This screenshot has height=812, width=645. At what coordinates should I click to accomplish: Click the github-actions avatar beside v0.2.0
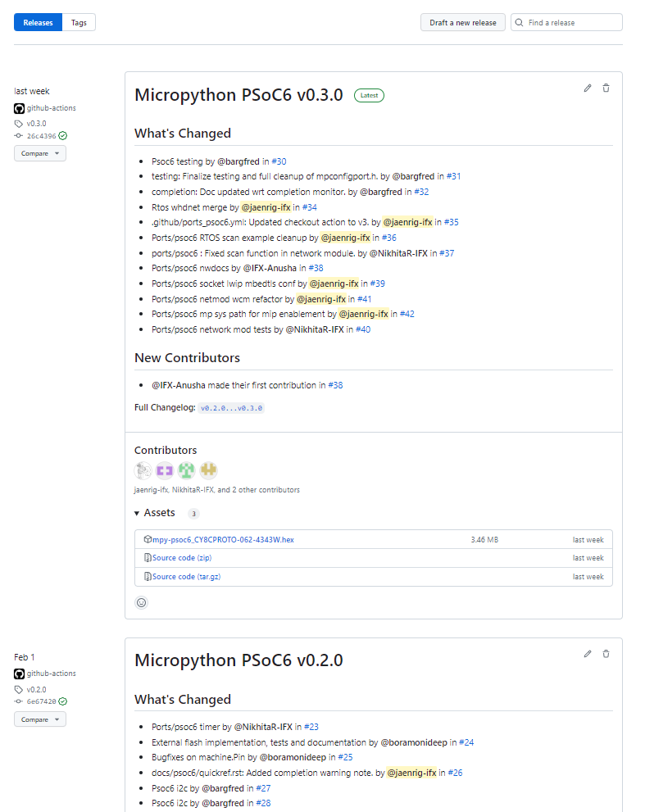pyautogui.click(x=19, y=674)
